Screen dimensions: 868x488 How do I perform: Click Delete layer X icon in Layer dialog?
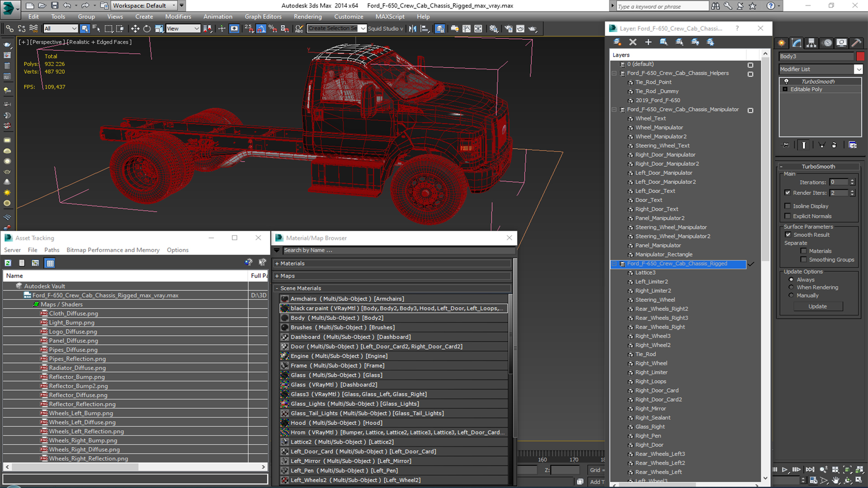pos(632,42)
